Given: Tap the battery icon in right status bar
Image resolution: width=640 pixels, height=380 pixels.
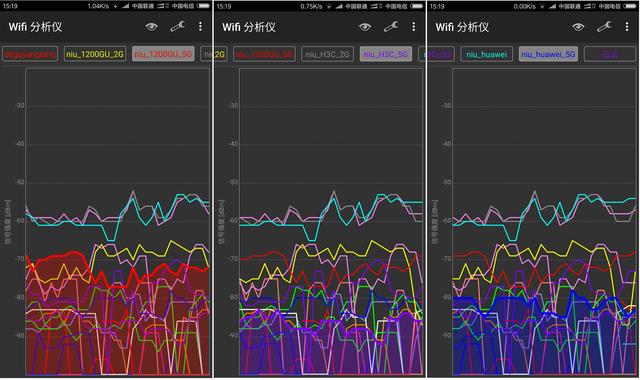Looking at the screenshot, I should tap(630, 6).
